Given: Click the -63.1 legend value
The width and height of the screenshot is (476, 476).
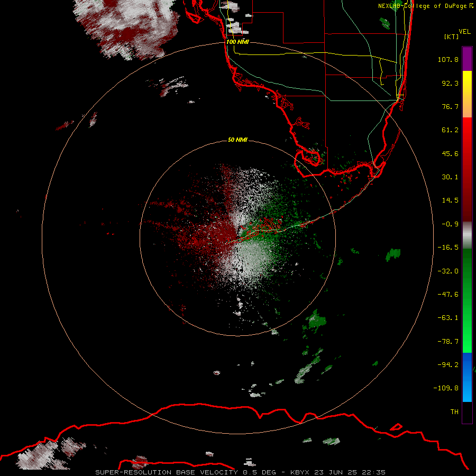Looking at the screenshot, I should (448, 318).
